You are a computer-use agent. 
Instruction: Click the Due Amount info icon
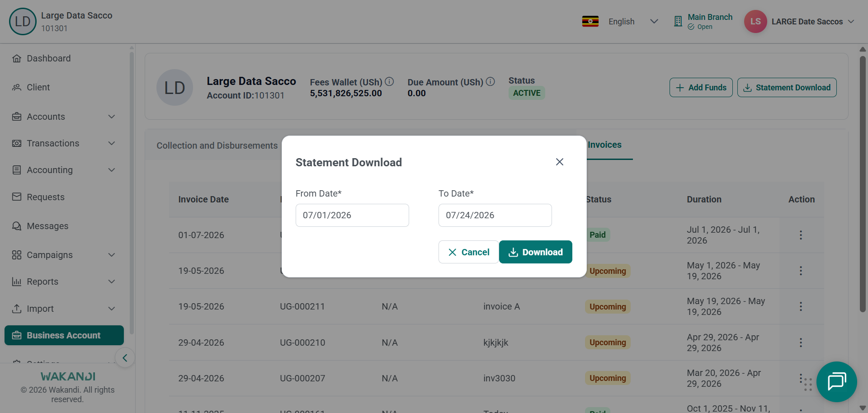click(x=490, y=82)
